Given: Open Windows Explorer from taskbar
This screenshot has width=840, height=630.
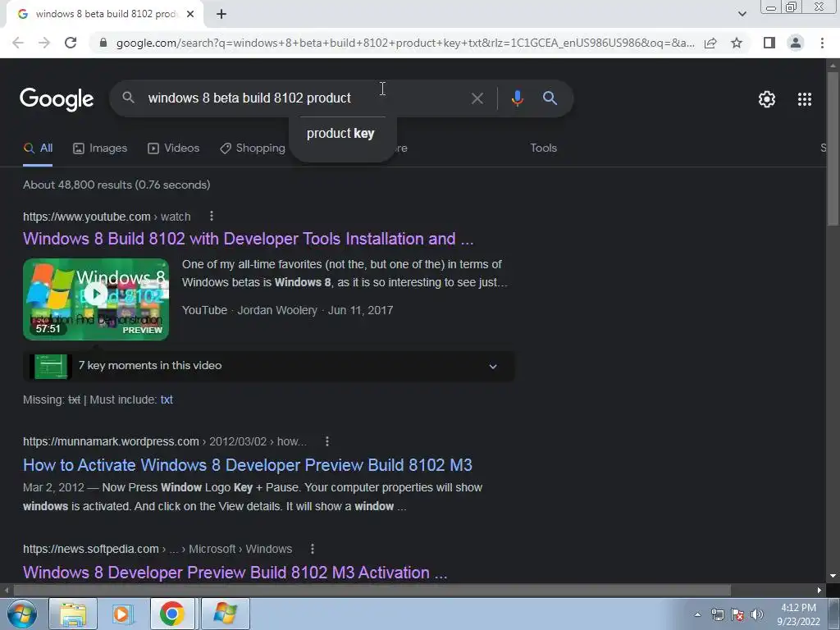Looking at the screenshot, I should 73,614.
